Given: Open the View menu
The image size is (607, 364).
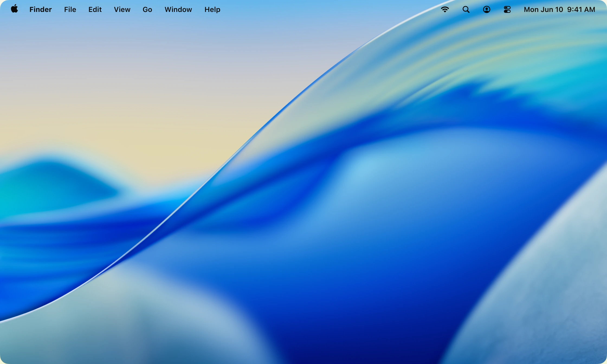Looking at the screenshot, I should tap(122, 9).
